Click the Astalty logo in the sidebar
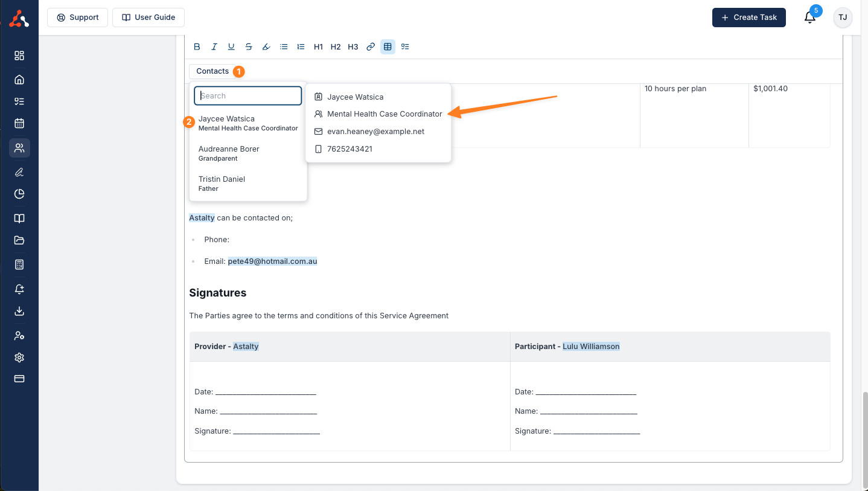This screenshot has width=868, height=491. tap(19, 19)
